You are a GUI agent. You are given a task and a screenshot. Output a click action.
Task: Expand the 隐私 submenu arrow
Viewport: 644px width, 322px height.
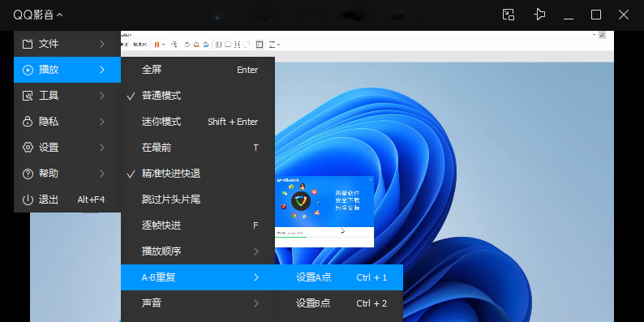point(102,122)
